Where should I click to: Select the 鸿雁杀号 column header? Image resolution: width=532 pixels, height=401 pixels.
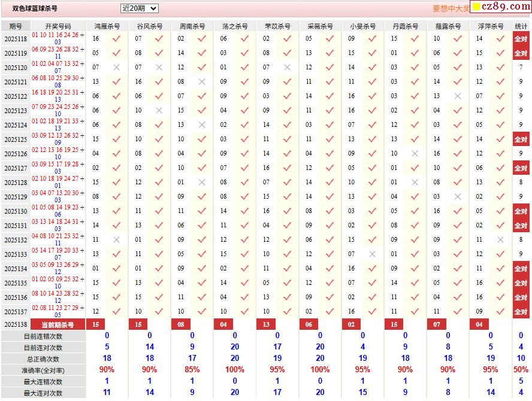(x=107, y=26)
